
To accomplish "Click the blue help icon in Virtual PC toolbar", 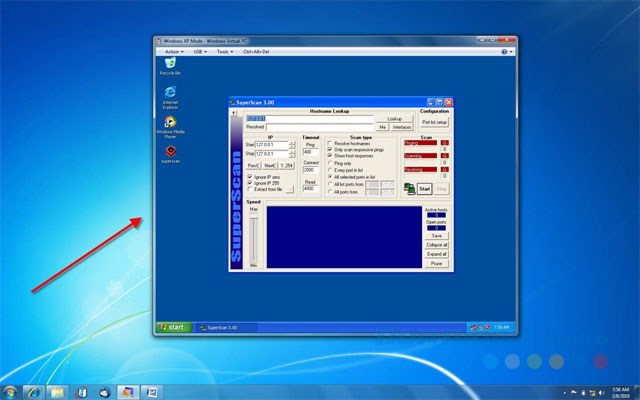I will [504, 52].
